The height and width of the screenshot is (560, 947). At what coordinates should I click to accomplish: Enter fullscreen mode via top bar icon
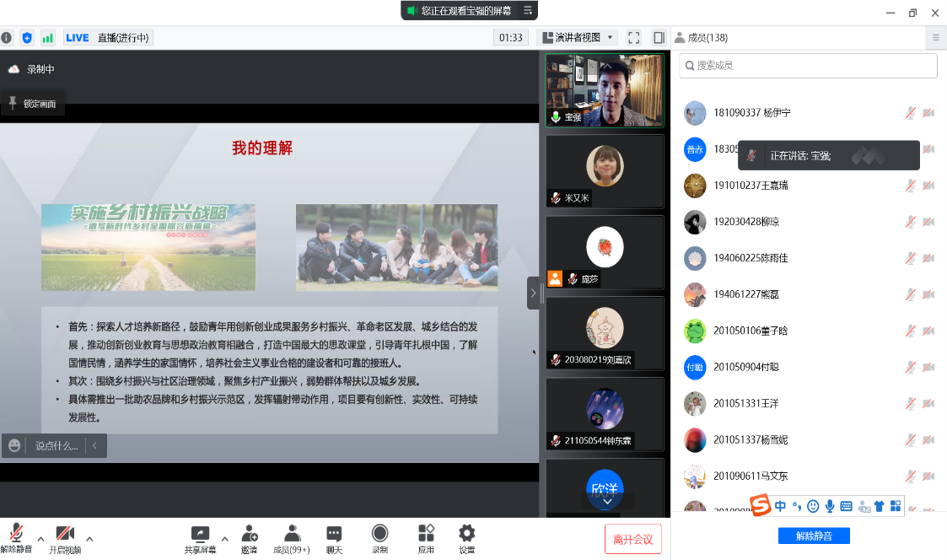[634, 38]
